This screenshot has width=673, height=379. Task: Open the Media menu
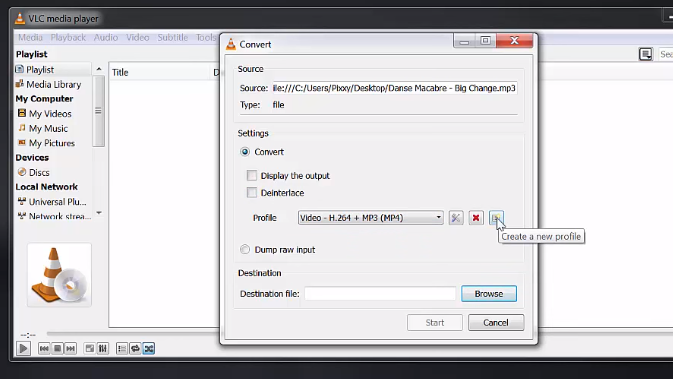click(x=30, y=37)
